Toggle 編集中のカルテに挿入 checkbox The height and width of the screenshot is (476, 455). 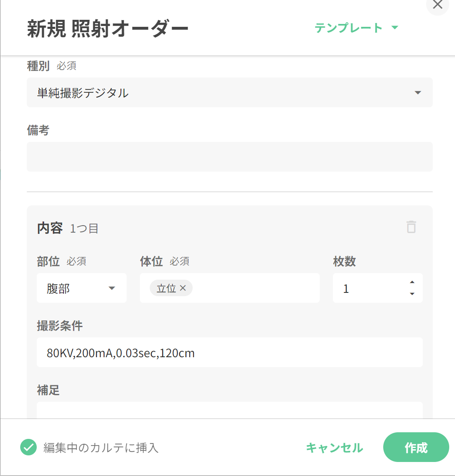coord(28,447)
